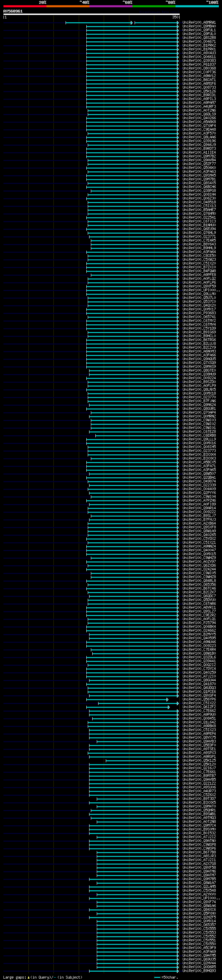The width and height of the screenshot is (222, 980).
Task: Click the UniRef100_Q2I6J7 label
Action: pos(199,768)
